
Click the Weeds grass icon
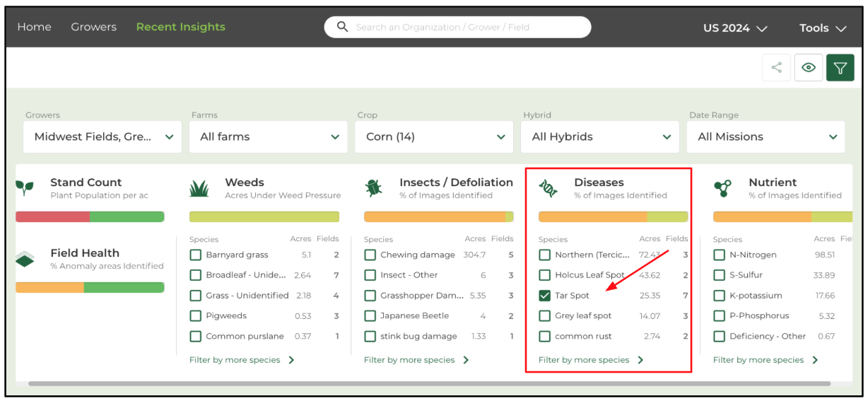tap(199, 188)
